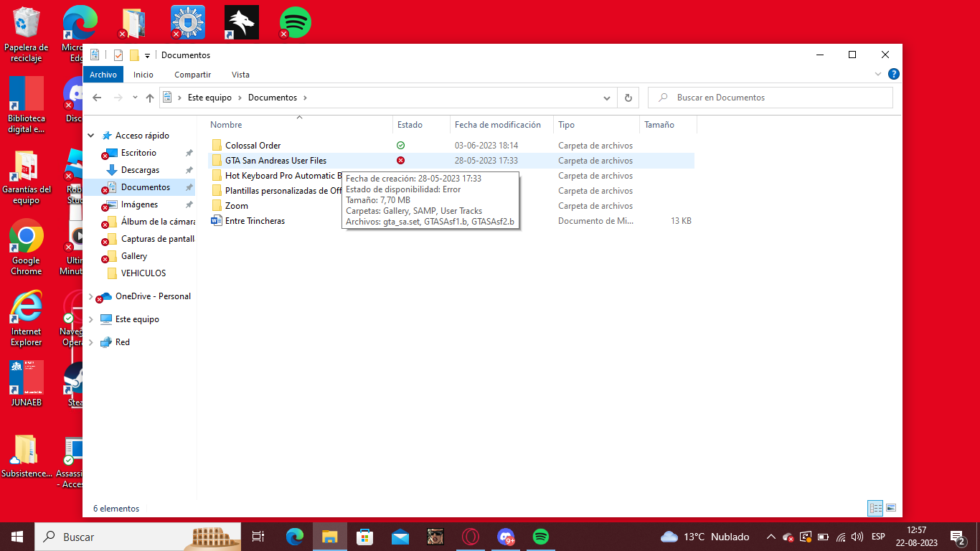This screenshot has width=980, height=551.
Task: Open Escritorio in the navigation pane
Action: coord(138,153)
